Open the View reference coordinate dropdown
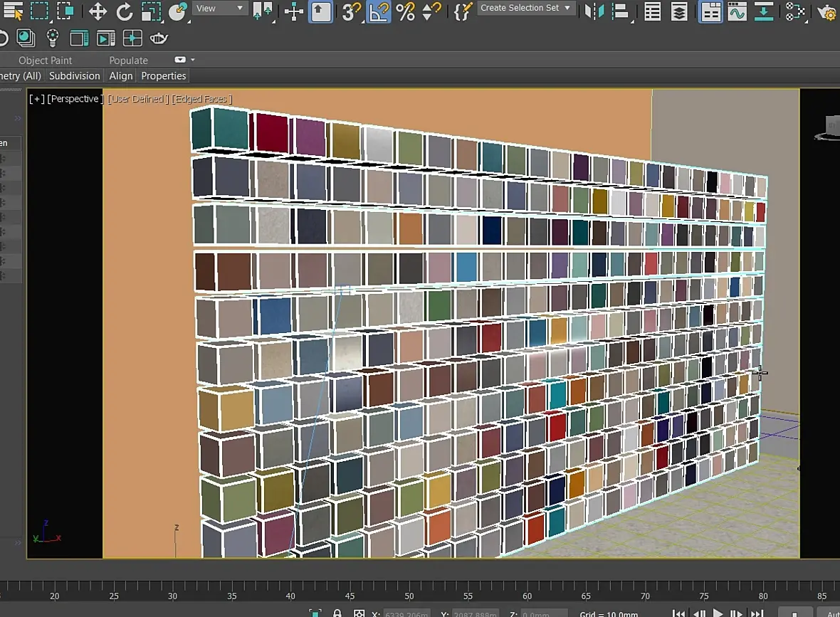The width and height of the screenshot is (840, 617). click(x=219, y=9)
